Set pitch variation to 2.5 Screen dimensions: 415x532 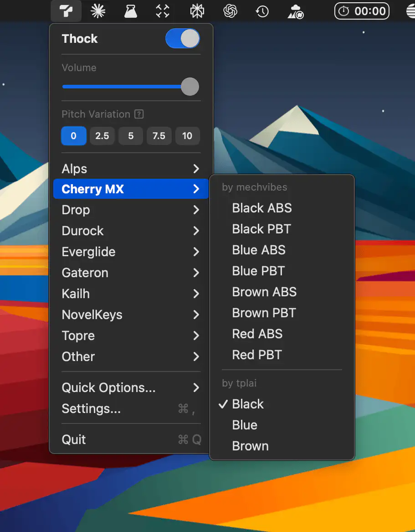pyautogui.click(x=102, y=136)
